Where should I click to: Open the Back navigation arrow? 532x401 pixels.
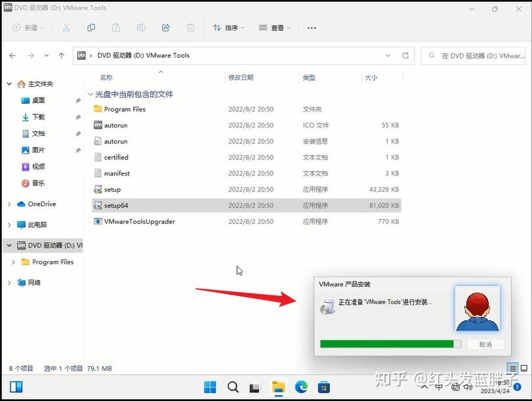point(12,56)
